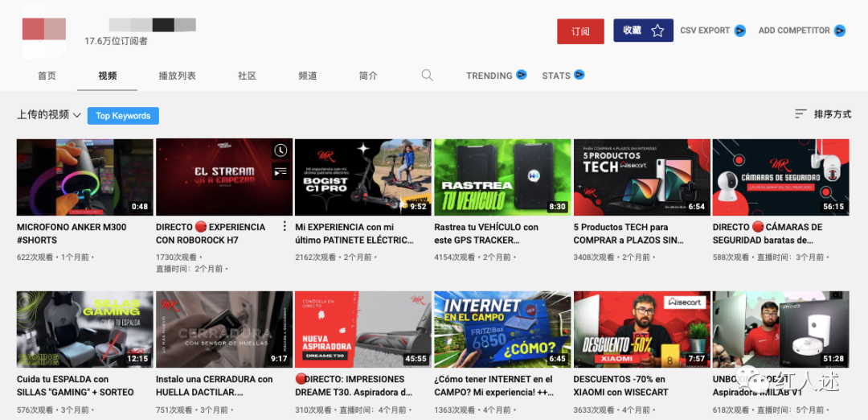Click the title DESCUENTOS -70% en XIAOMI con WISECART
868x420 pixels.
coord(621,385)
